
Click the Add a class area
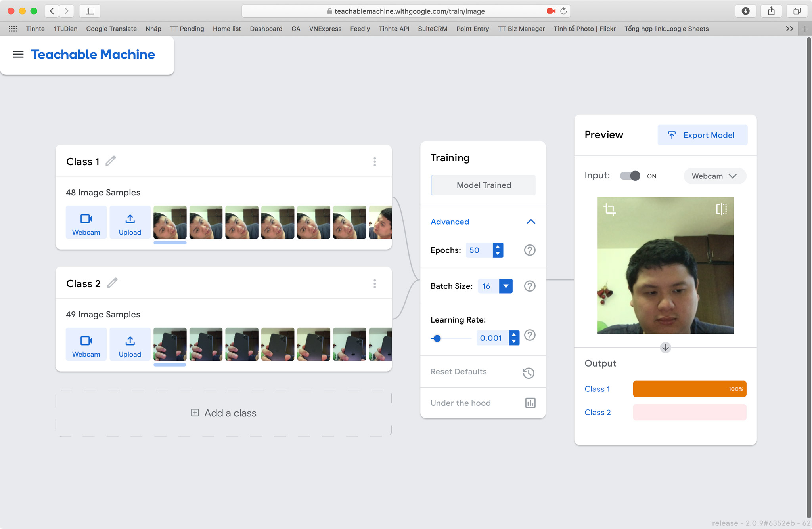224,413
